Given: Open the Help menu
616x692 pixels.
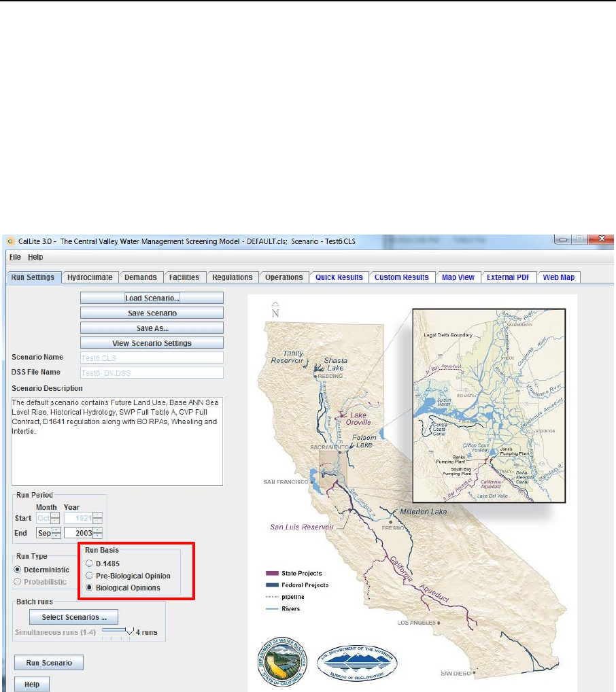Looking at the screenshot, I should tap(35, 257).
